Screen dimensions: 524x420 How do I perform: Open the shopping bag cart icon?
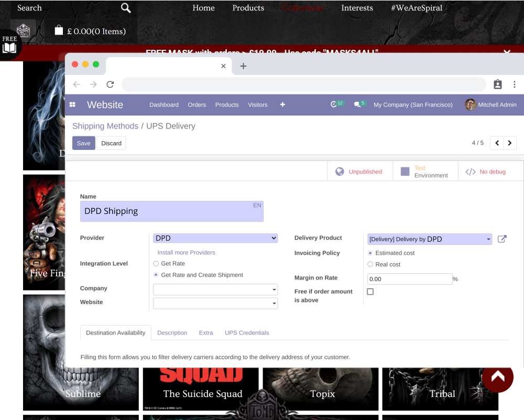59,30
